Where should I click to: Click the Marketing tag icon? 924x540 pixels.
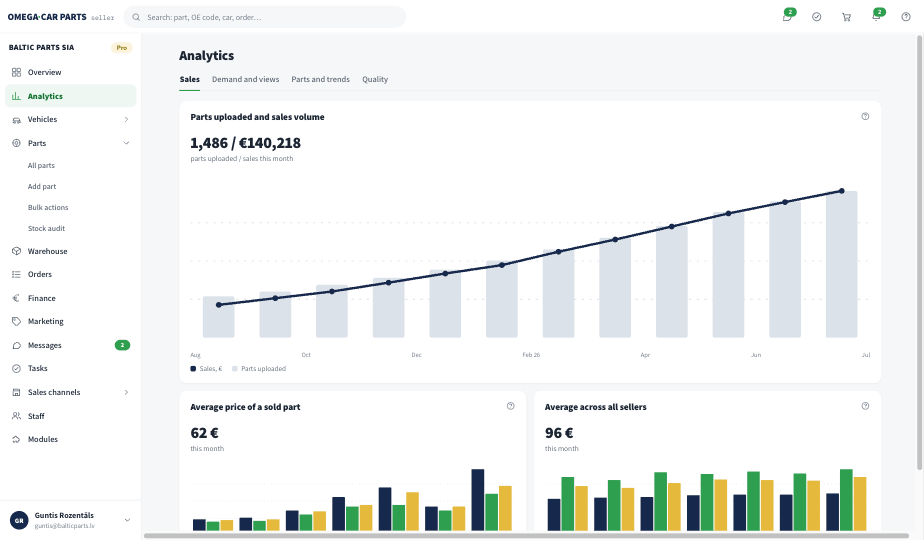(x=16, y=321)
